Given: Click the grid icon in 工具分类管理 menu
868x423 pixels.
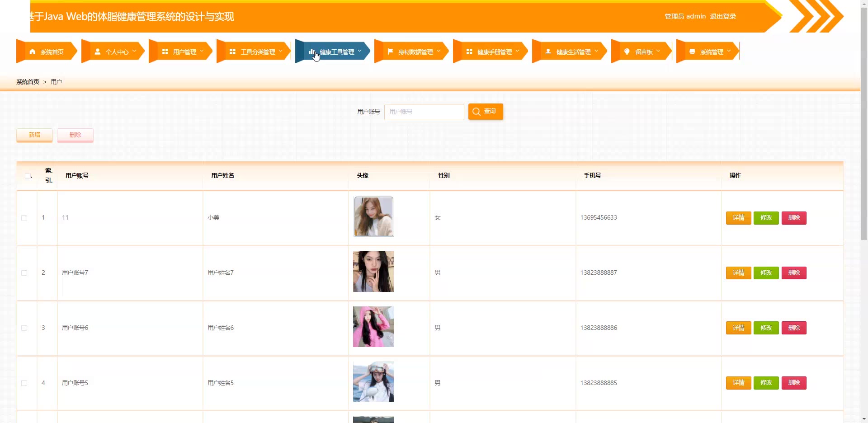Looking at the screenshot, I should point(232,52).
